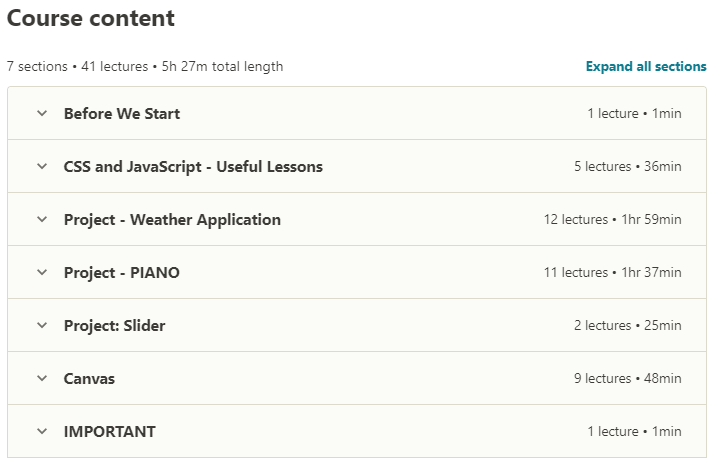Click the IMPORTANT section title
Screen dimensions: 714x465
click(x=110, y=432)
